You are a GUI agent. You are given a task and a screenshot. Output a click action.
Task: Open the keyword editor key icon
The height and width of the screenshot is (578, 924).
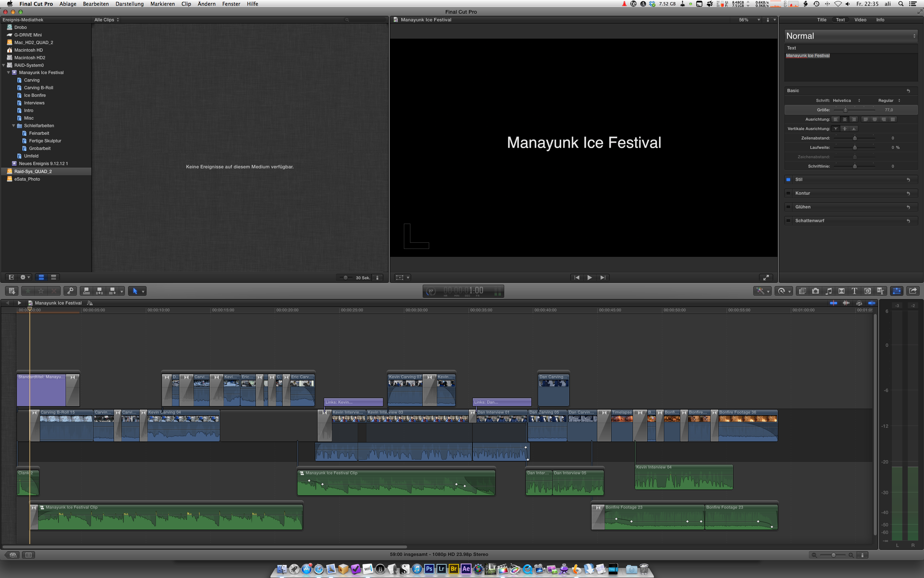(x=70, y=291)
